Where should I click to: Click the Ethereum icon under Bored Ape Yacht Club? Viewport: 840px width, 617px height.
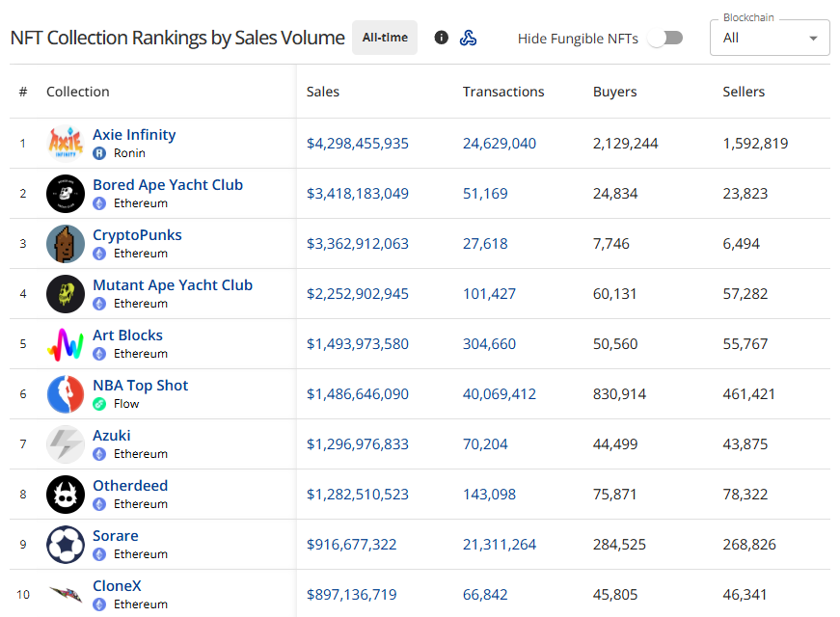coord(99,203)
